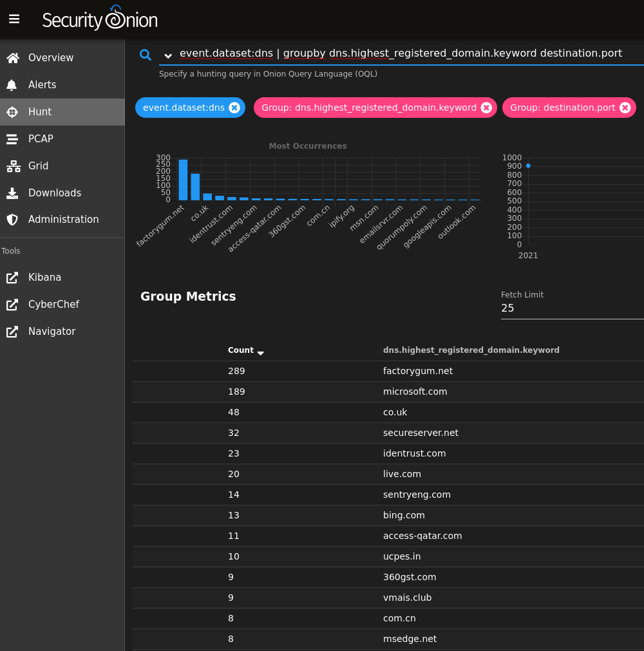Click the Kibana external link icon

coord(12,278)
